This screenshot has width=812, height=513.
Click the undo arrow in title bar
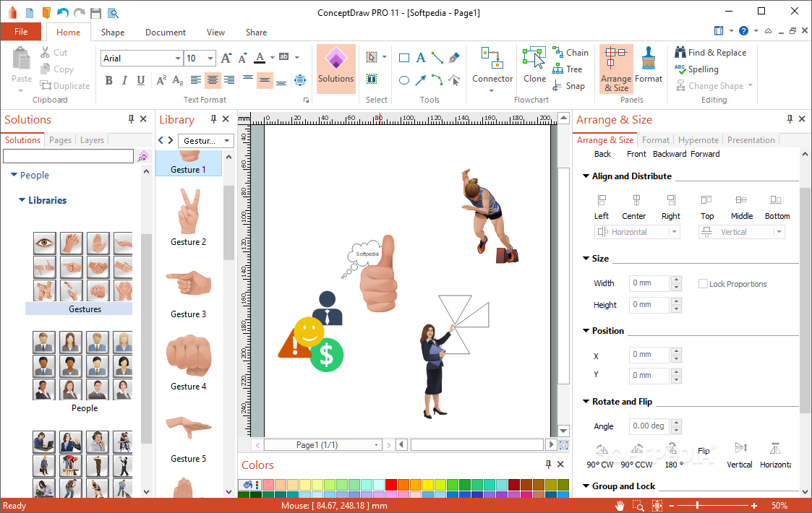tap(63, 12)
